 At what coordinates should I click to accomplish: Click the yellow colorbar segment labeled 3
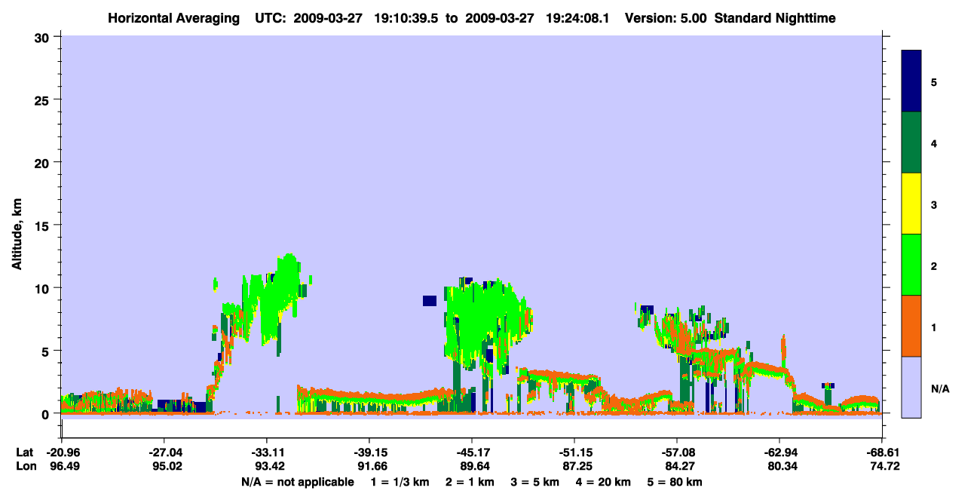click(x=911, y=204)
